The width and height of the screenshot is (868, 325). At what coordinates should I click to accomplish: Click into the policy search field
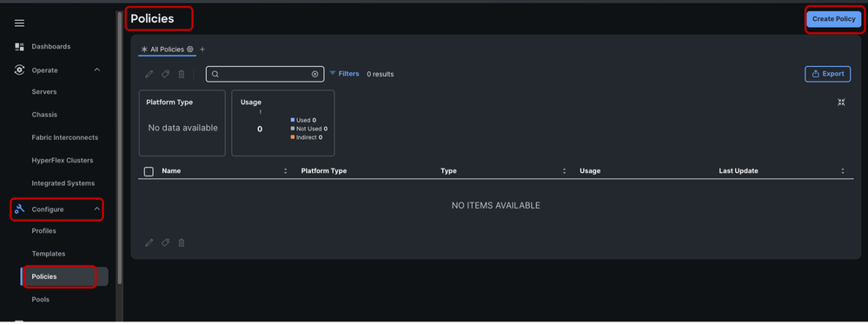tap(265, 74)
